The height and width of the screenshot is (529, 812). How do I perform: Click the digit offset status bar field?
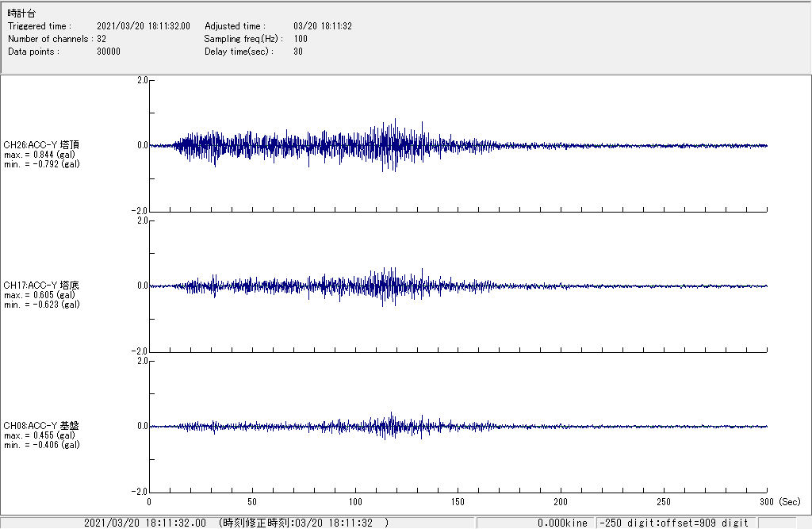tap(675, 523)
